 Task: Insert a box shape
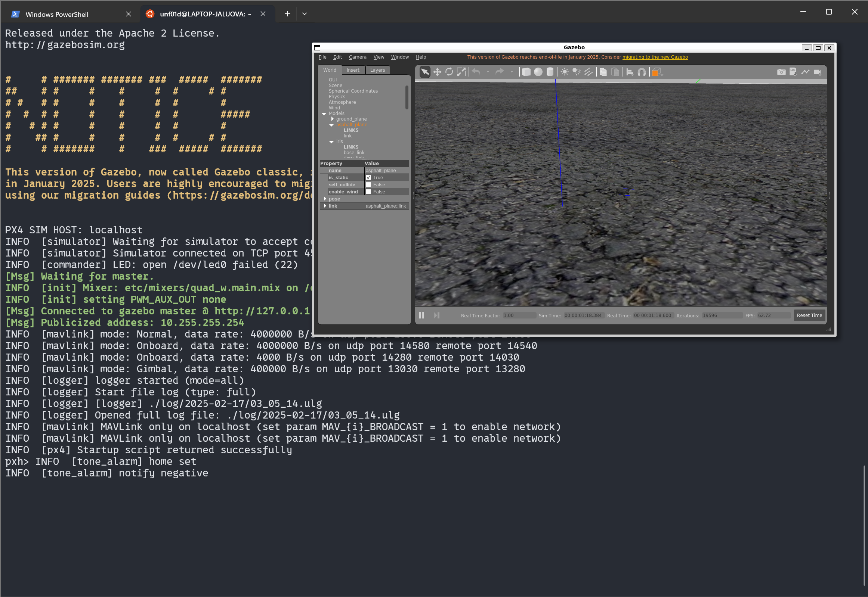click(526, 72)
